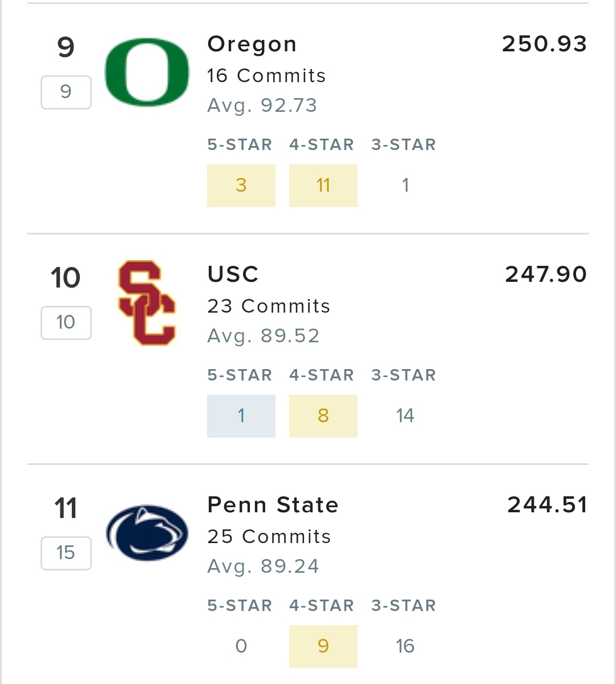Click the Penn State Nittany Lions logo
The width and height of the screenshot is (616, 684).
point(147,533)
